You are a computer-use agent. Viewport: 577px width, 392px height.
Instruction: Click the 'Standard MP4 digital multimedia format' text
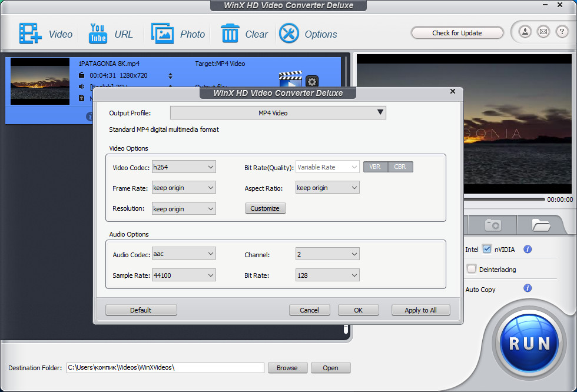pyautogui.click(x=164, y=129)
